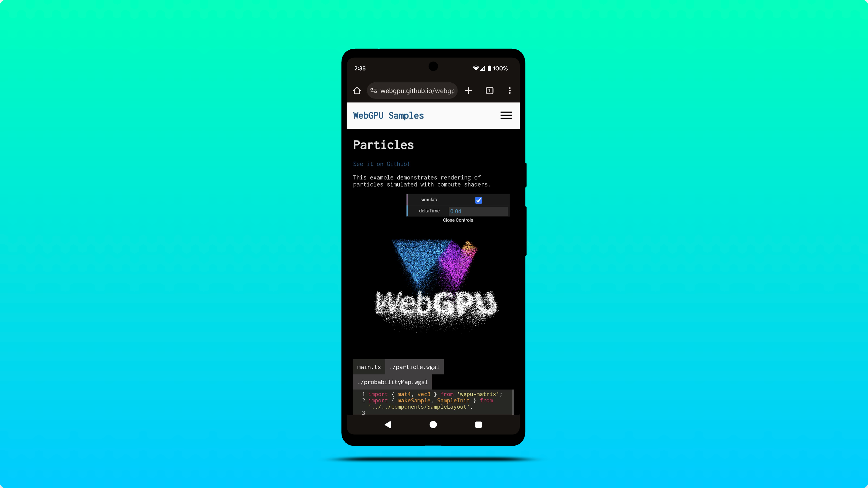The height and width of the screenshot is (488, 868).
Task: Click the Close Controls button
Action: (x=458, y=220)
